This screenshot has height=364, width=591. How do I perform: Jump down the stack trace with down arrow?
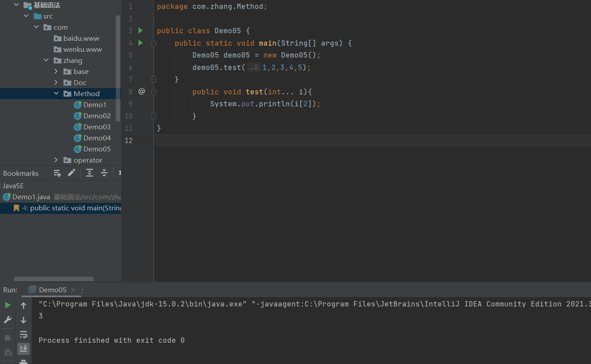23,320
